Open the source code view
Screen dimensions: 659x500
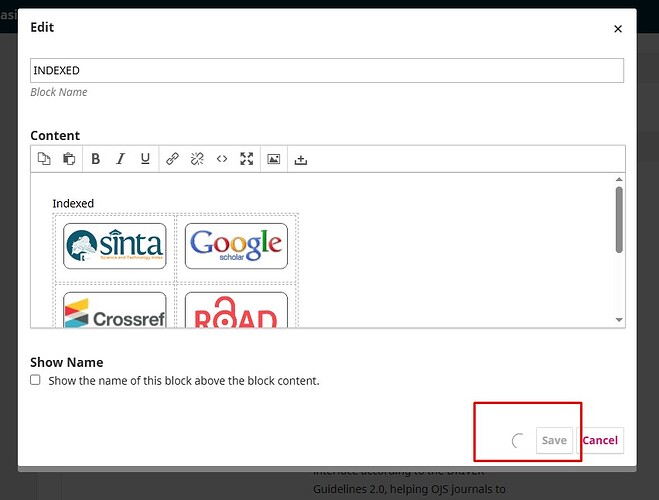pos(222,159)
